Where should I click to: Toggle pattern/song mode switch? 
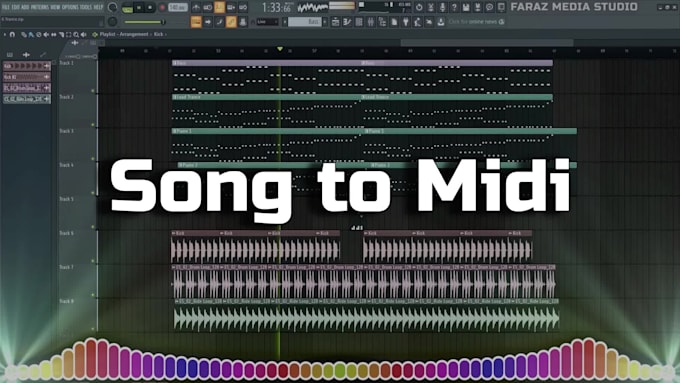coord(127,8)
